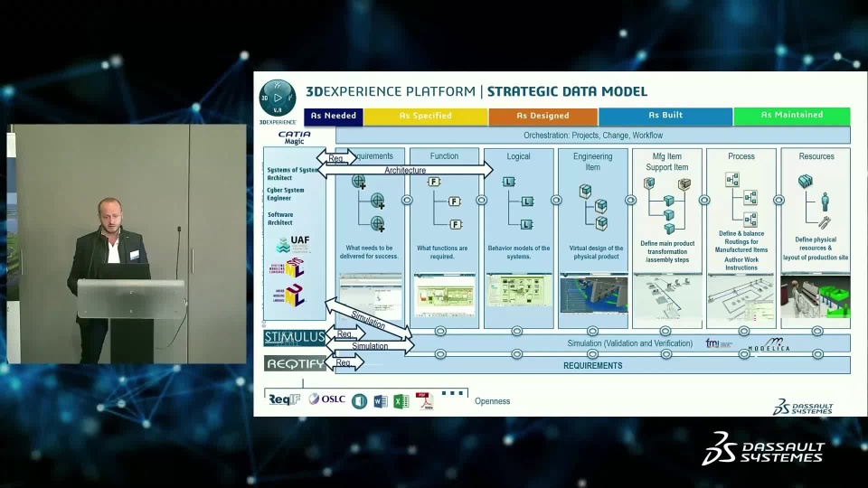
Task: Click "Behavior models of the systems." text
Action: [519, 252]
